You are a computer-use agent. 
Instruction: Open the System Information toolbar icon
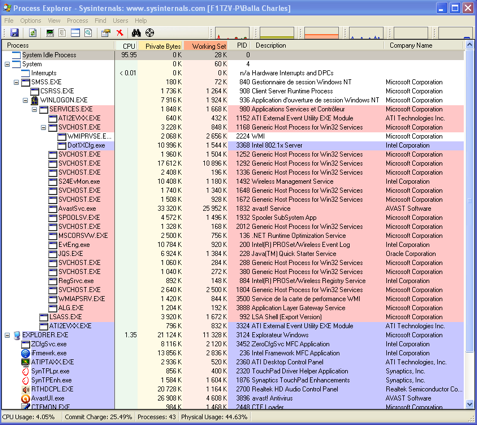coord(50,33)
